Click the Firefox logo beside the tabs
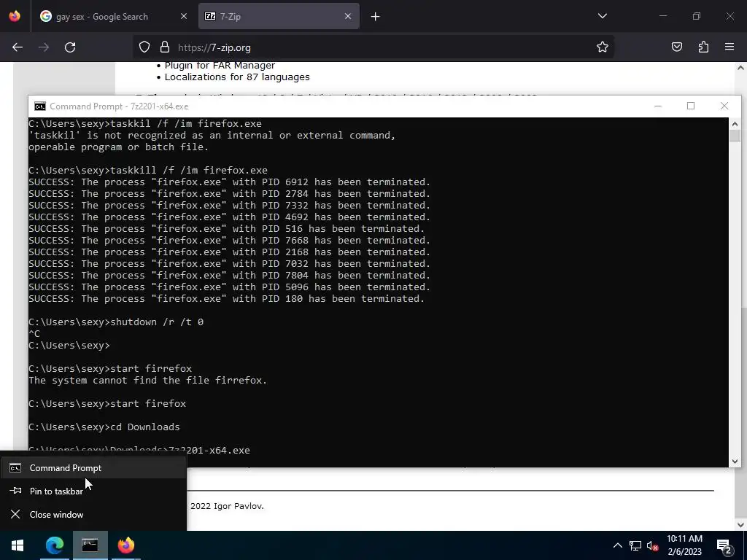 point(15,16)
